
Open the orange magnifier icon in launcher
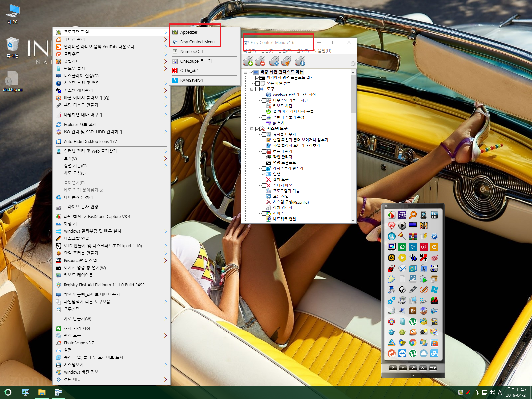point(413,215)
